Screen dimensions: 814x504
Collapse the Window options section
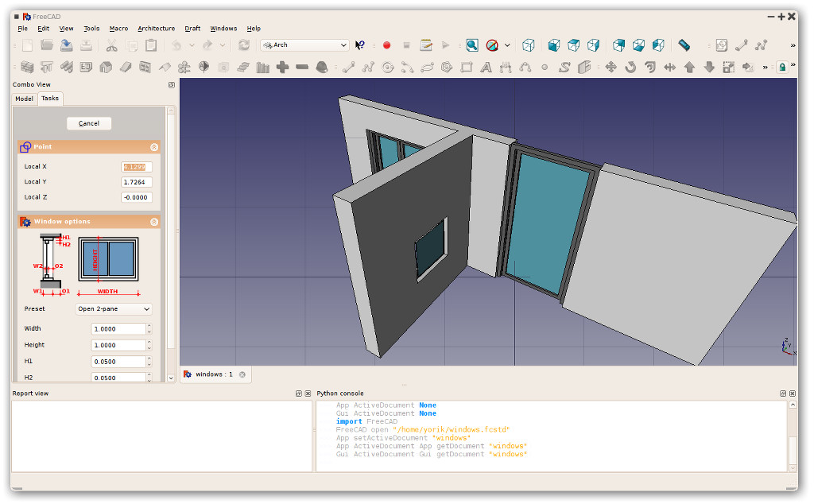pyautogui.click(x=154, y=222)
